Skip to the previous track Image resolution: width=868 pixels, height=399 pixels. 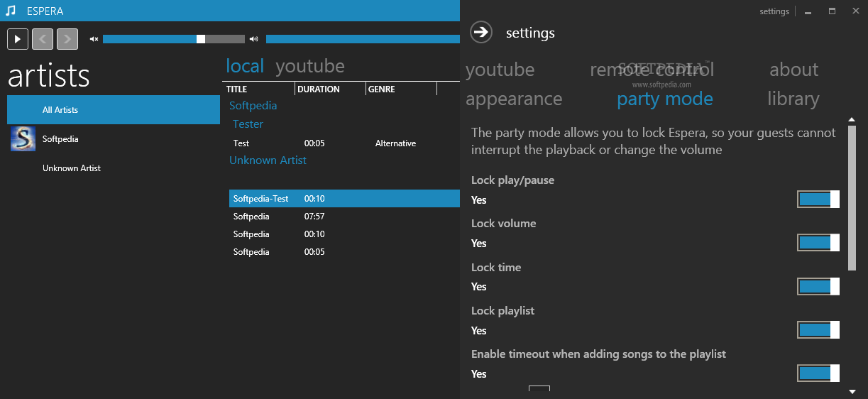[x=43, y=39]
